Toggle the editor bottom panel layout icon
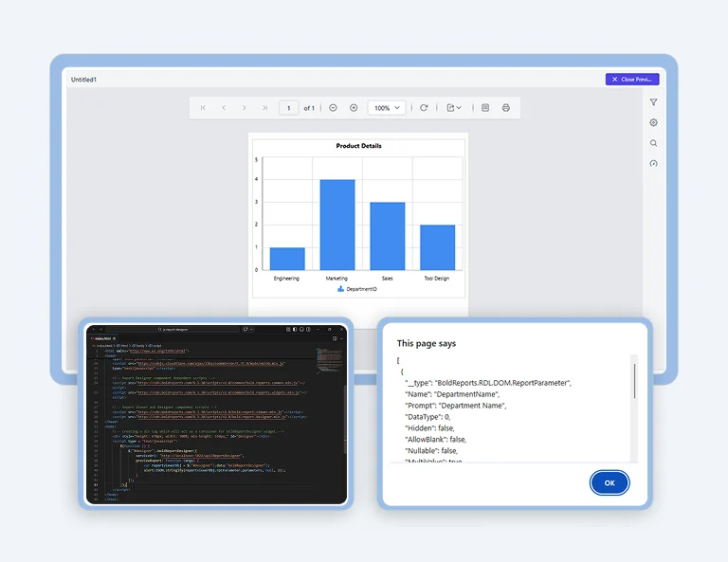 point(301,329)
